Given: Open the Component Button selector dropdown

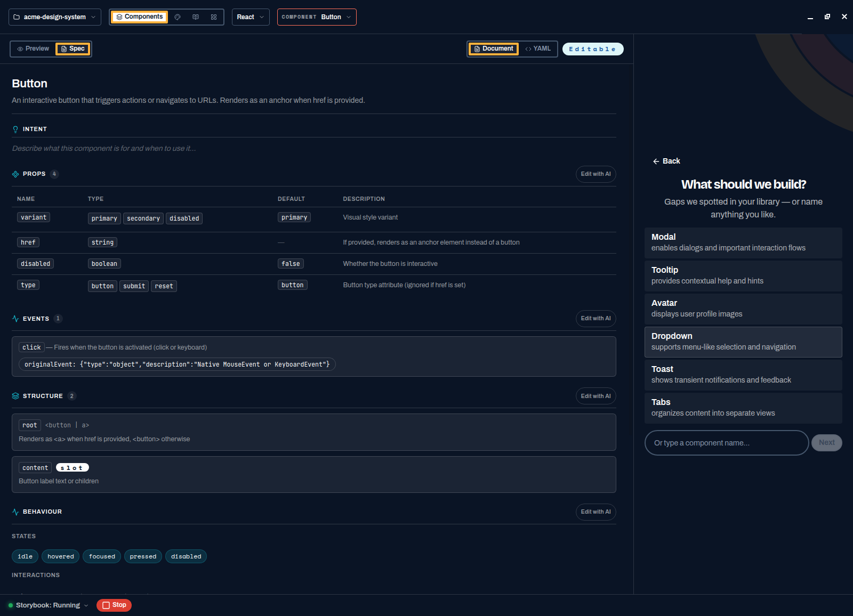Looking at the screenshot, I should click(x=317, y=17).
